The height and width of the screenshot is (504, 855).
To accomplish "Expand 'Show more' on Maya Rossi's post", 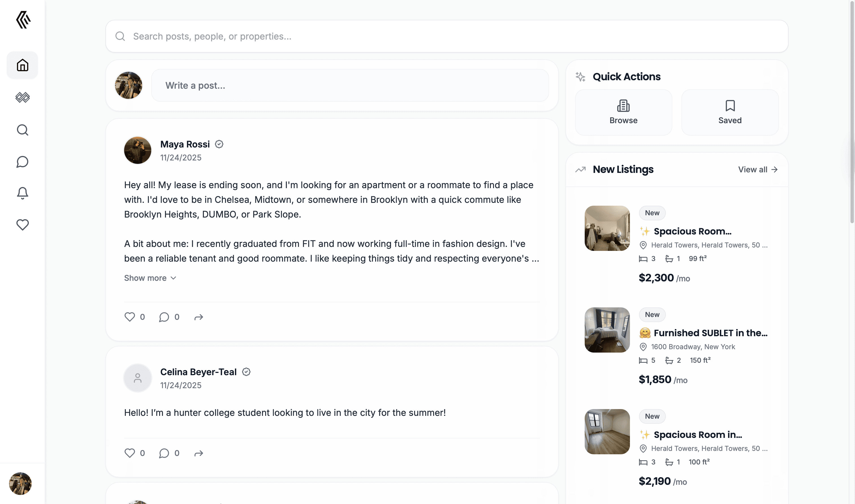I will click(x=150, y=277).
